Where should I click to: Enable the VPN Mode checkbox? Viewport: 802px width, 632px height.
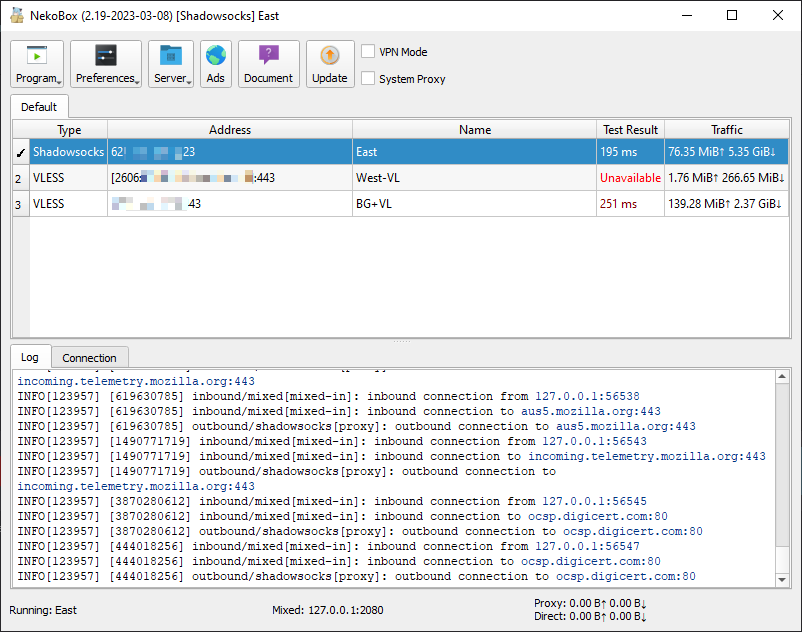pyautogui.click(x=369, y=52)
